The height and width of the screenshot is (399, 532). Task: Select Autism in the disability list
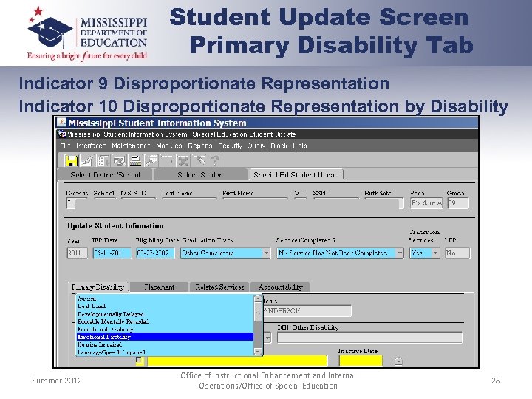point(165,299)
